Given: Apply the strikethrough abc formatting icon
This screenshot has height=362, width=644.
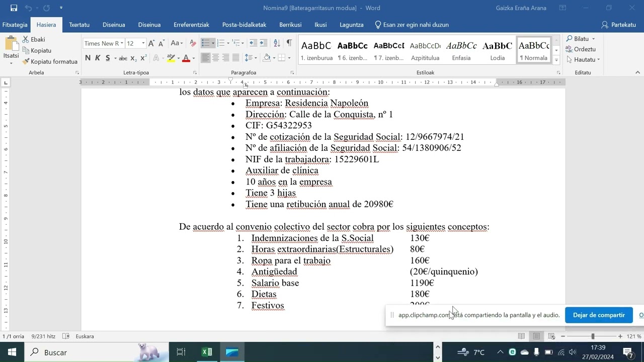Looking at the screenshot, I should (x=123, y=58).
